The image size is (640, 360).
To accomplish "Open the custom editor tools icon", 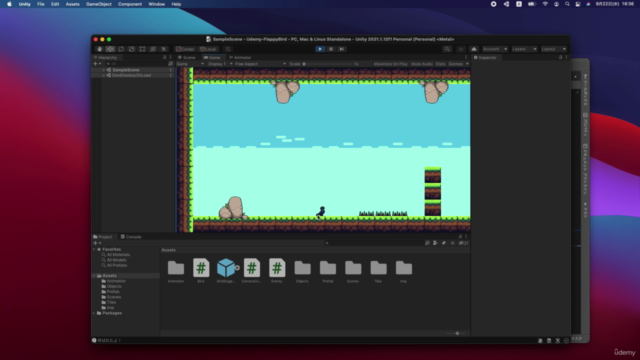I will coord(164,49).
